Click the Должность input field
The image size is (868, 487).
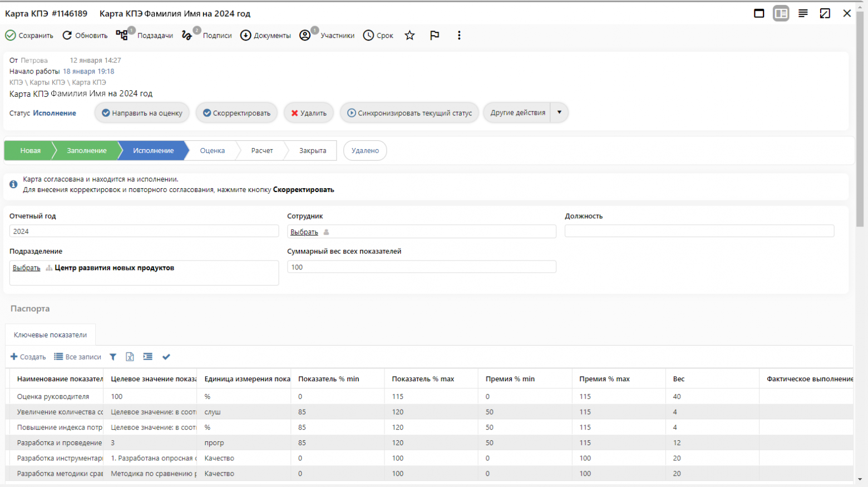point(699,231)
